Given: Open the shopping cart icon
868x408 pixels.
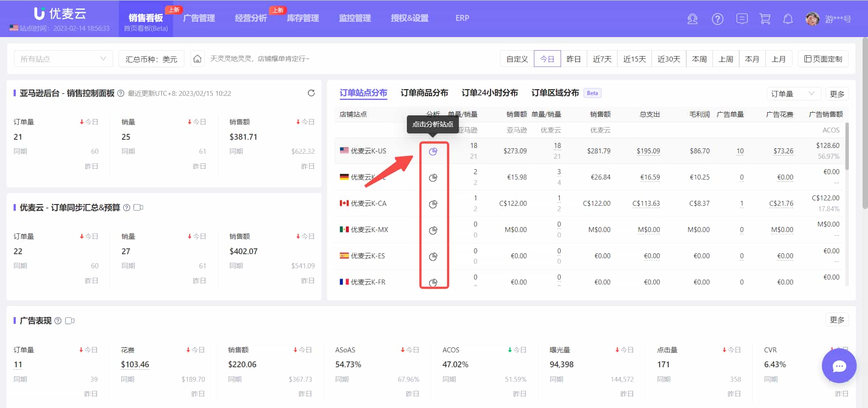Looking at the screenshot, I should pyautogui.click(x=765, y=19).
